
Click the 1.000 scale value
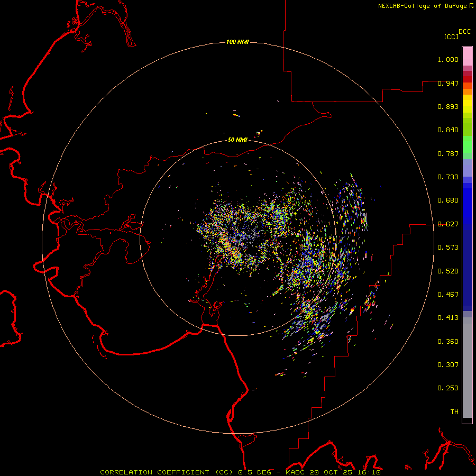point(448,59)
